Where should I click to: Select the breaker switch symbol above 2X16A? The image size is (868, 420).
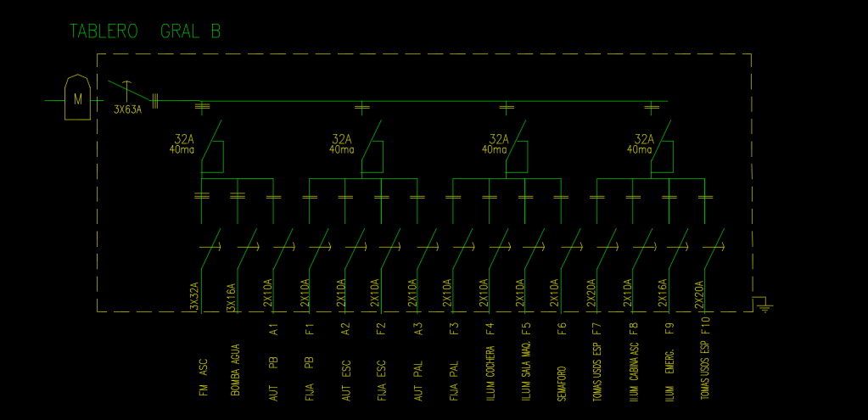click(678, 247)
